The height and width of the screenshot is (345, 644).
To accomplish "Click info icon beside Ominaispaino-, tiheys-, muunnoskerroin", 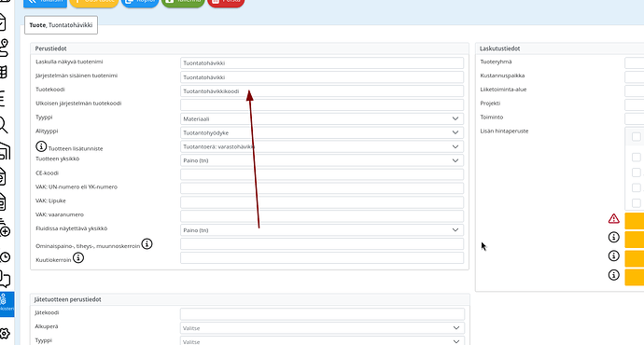I will 147,243.
